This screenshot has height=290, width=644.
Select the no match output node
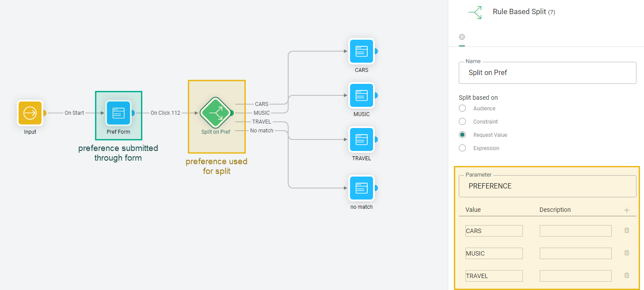[x=362, y=188]
